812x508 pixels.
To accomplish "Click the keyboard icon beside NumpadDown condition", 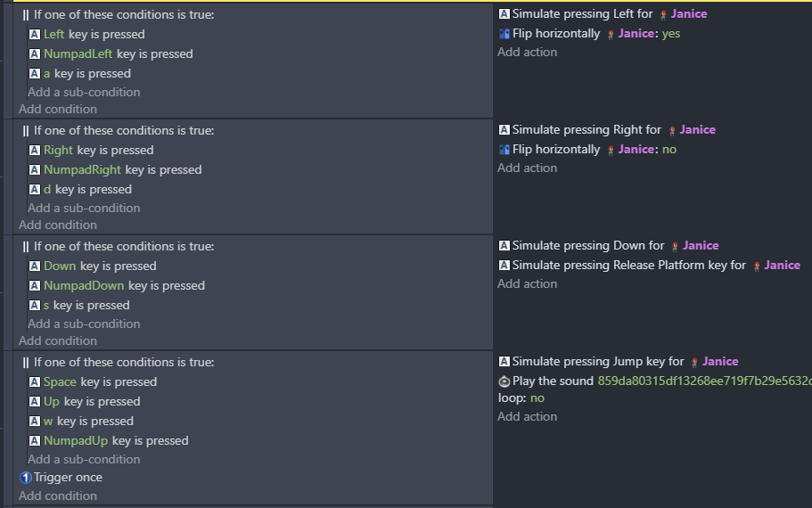I will tap(35, 286).
